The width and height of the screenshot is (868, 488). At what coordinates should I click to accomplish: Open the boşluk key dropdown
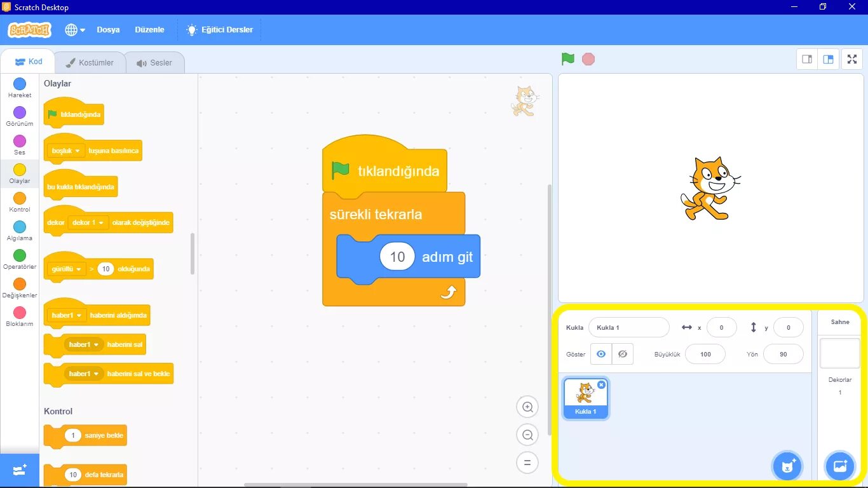pyautogui.click(x=66, y=151)
